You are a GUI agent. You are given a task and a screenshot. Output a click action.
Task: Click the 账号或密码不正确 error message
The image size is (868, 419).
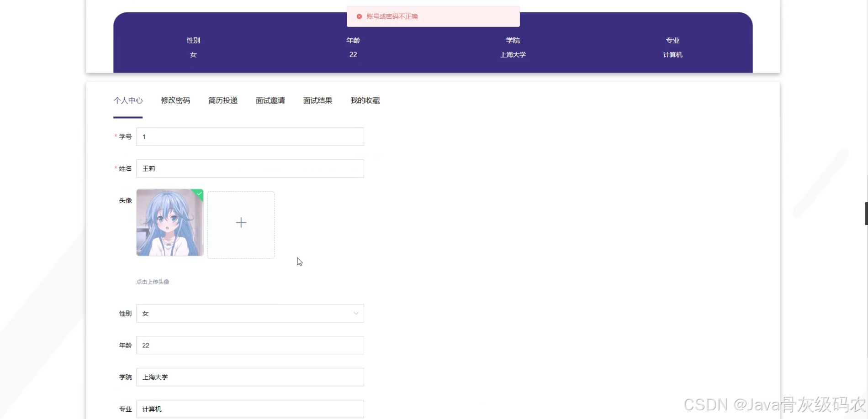392,16
